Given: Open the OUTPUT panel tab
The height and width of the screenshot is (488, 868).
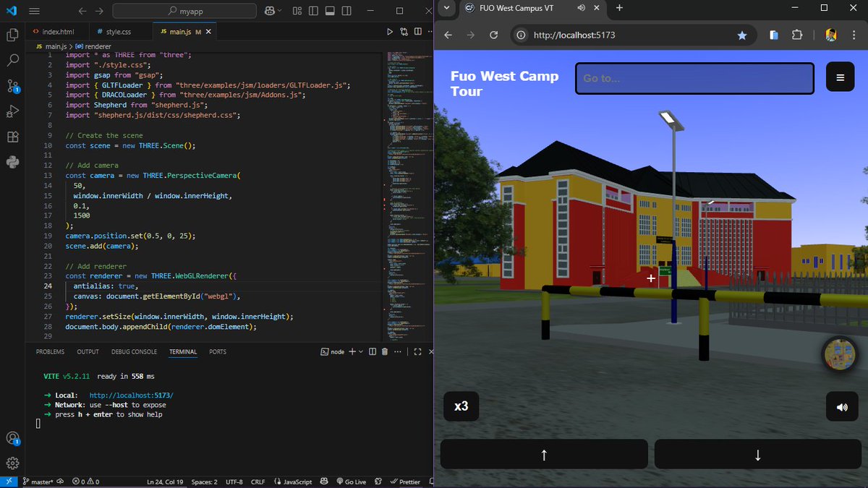Looking at the screenshot, I should pos(88,351).
